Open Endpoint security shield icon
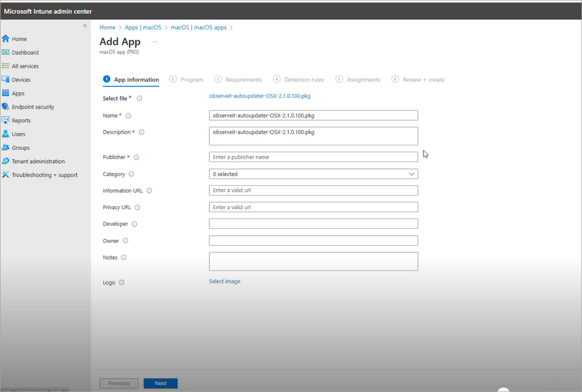Image resolution: width=582 pixels, height=392 pixels. pyautogui.click(x=6, y=107)
